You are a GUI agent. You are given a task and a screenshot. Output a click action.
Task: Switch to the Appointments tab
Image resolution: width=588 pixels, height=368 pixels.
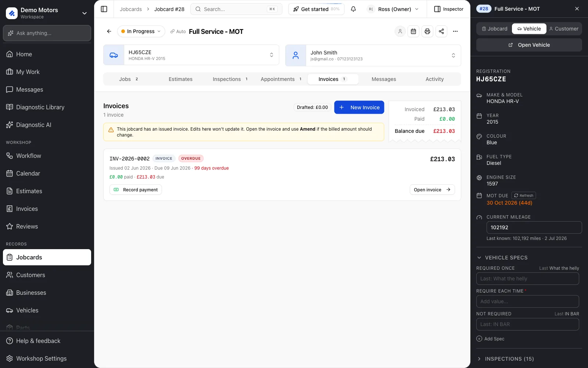click(281, 79)
